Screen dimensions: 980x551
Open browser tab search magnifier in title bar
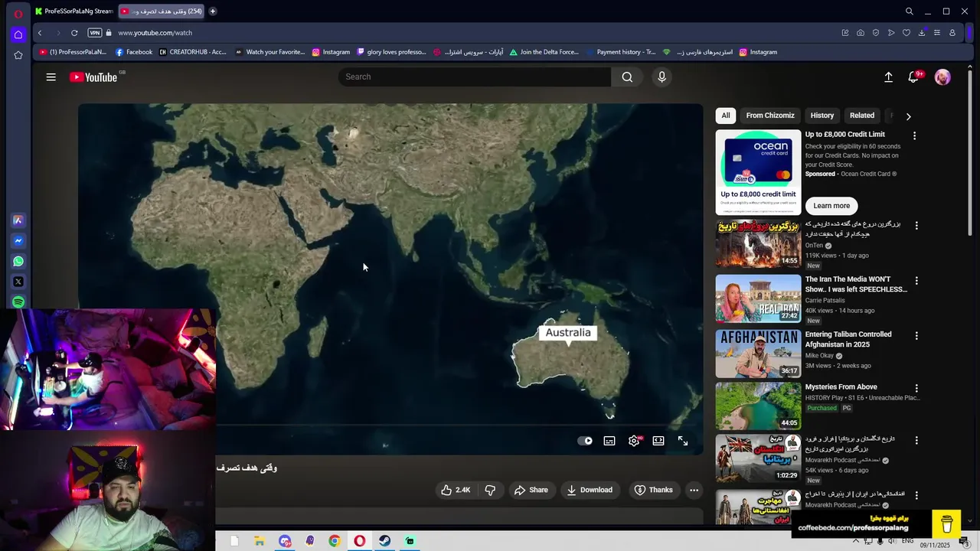[x=909, y=11]
